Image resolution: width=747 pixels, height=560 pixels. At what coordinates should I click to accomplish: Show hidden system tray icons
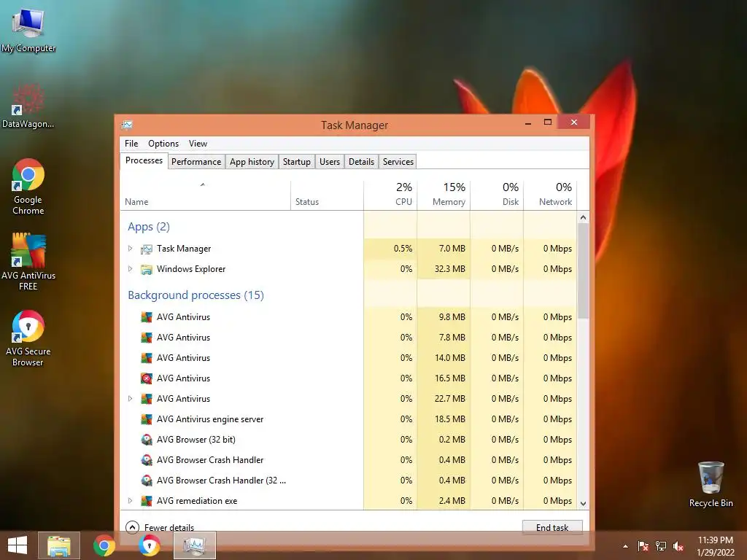[625, 546]
